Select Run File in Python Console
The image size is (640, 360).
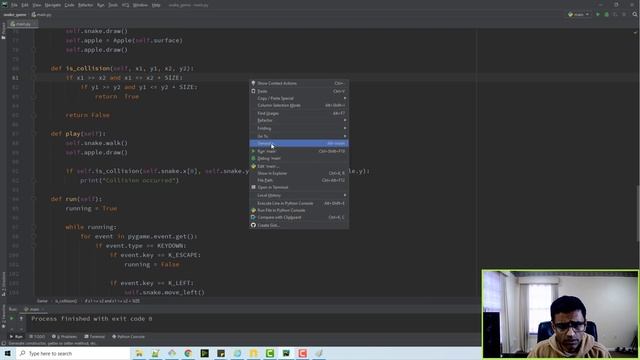tap(299, 210)
